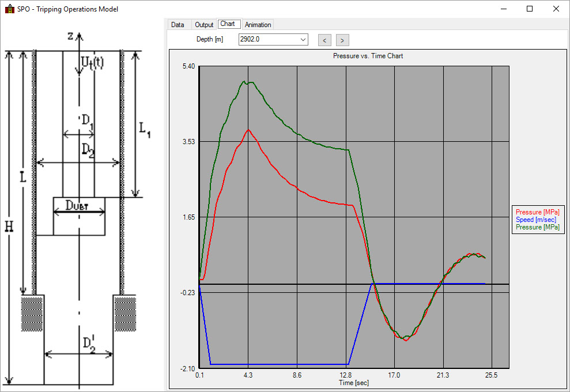Click the blue Speed [m/sec] legend entry
The image size is (570, 392).
coord(537,220)
